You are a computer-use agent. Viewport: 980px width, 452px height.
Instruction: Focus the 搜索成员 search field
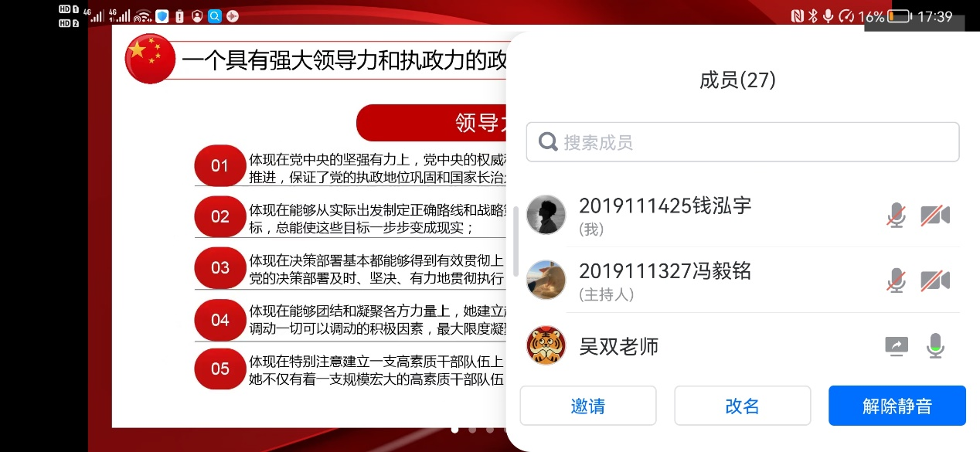(x=743, y=142)
